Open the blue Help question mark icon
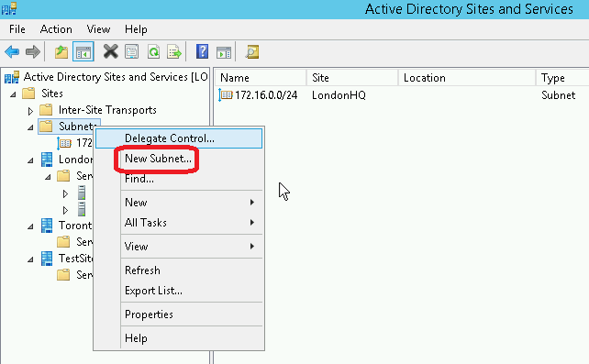Image resolution: width=589 pixels, height=364 pixels. [x=202, y=51]
